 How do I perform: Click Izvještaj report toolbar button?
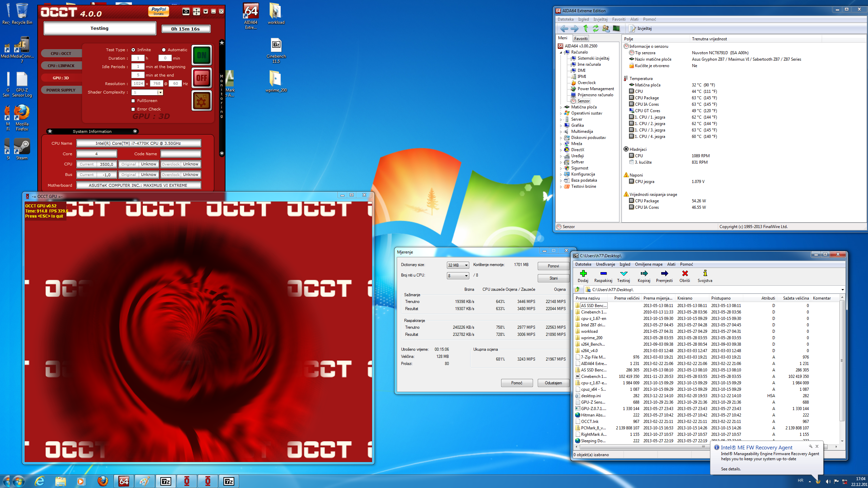[641, 28]
